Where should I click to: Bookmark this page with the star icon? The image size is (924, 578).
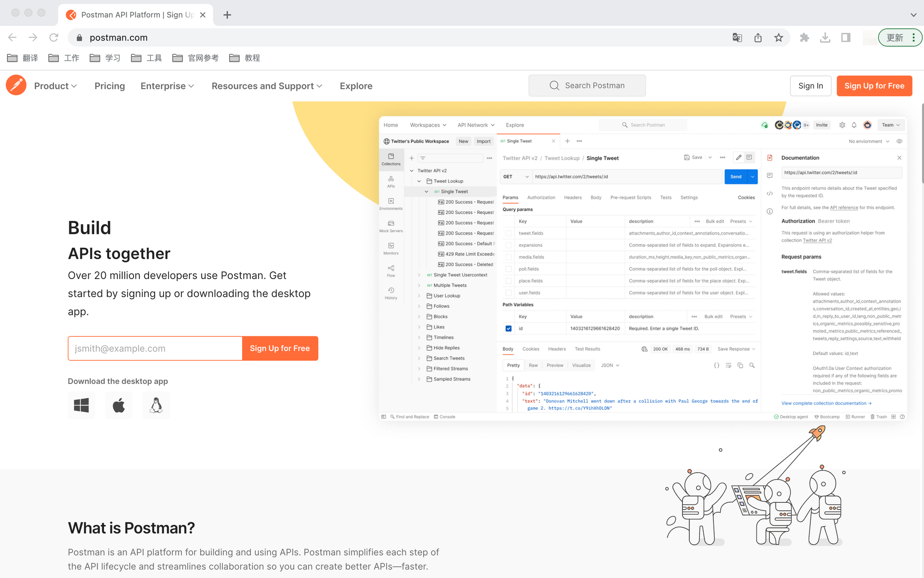(x=779, y=37)
